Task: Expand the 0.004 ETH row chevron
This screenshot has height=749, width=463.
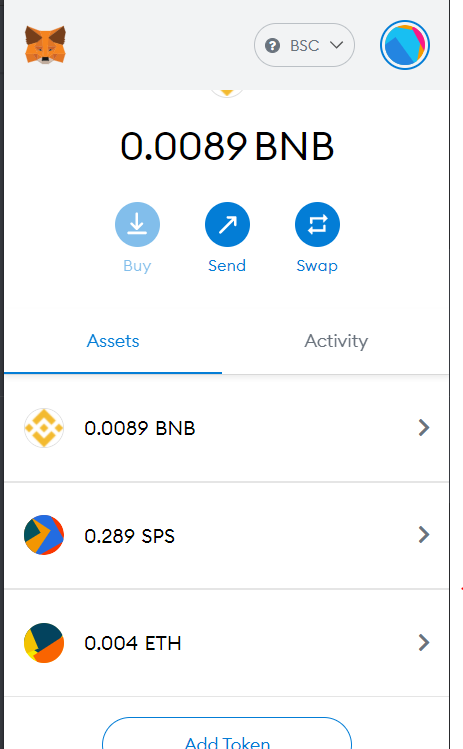Action: (423, 643)
